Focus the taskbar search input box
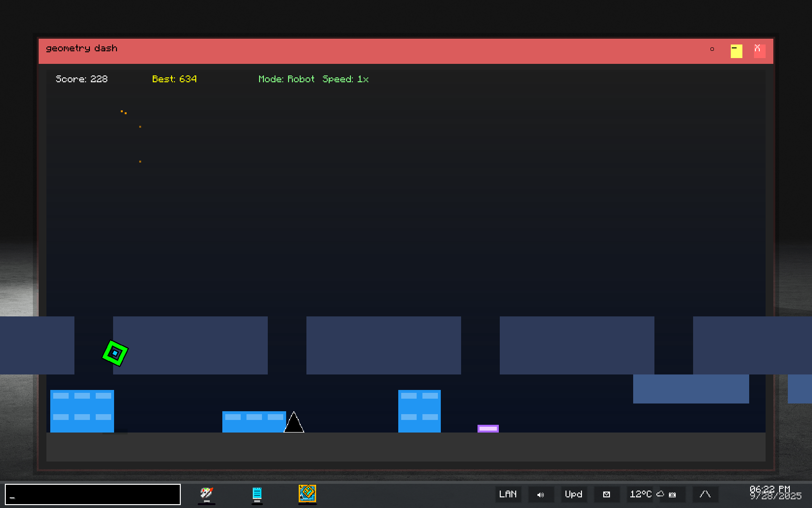This screenshot has height=508, width=812. click(x=93, y=494)
